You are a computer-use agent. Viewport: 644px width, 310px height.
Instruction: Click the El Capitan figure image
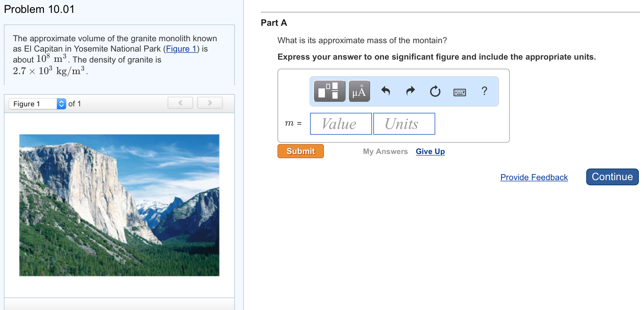click(x=119, y=205)
